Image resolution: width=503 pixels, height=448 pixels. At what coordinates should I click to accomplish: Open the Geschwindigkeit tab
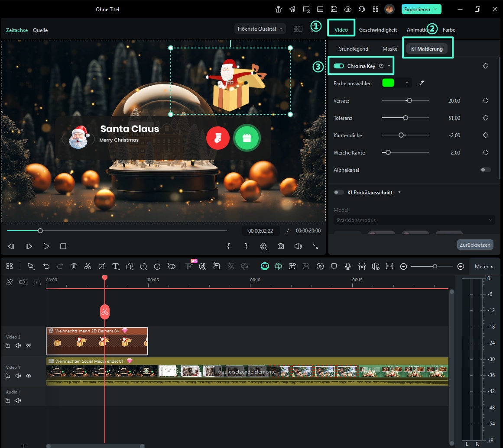378,29
